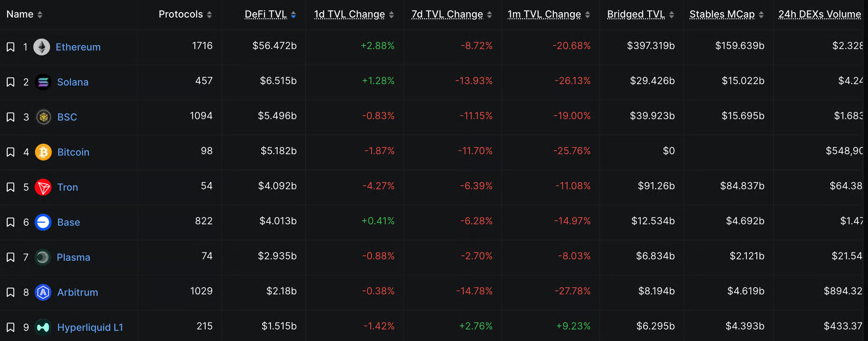Open the Hyperliquid L1 chain link
The image size is (868, 341).
pyautogui.click(x=90, y=327)
